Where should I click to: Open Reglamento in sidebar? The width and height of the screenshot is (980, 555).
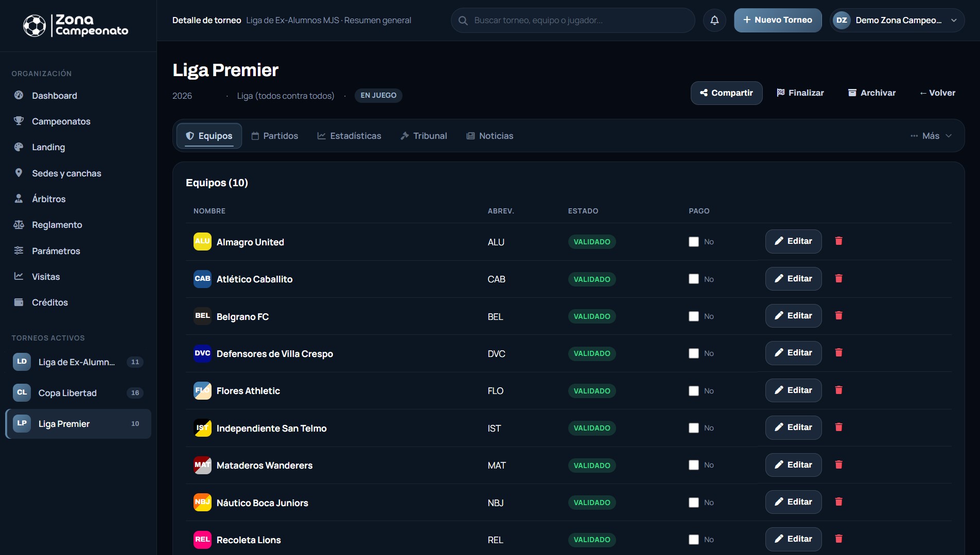78,225
